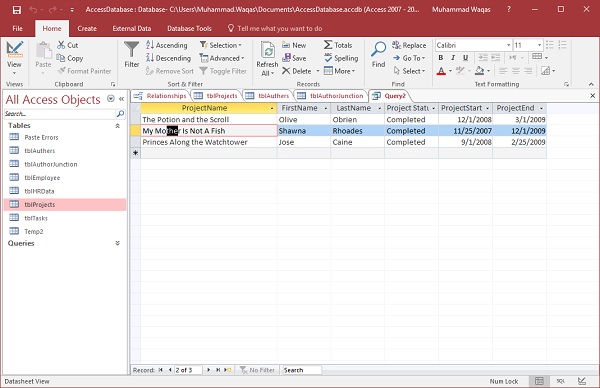The width and height of the screenshot is (600, 388).
Task: Toggle Italic text formatting
Action: [453, 58]
